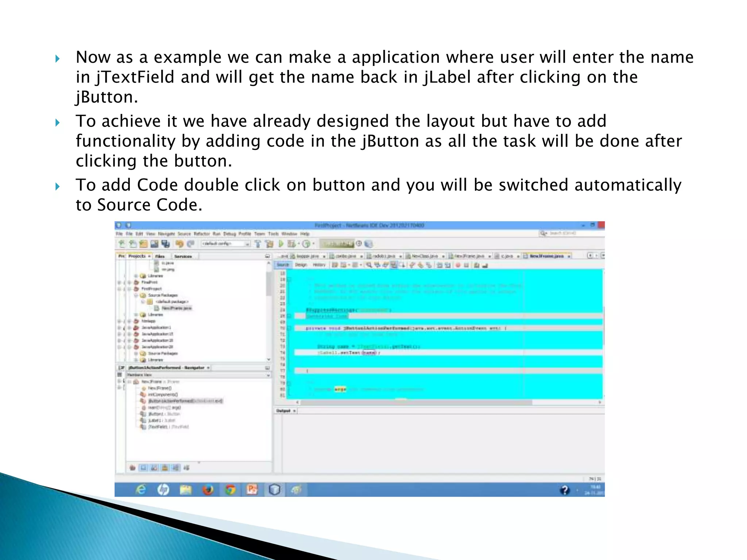Click the editor Find Selection magnifier icon
Screen dimensions: 747x560
369,265
